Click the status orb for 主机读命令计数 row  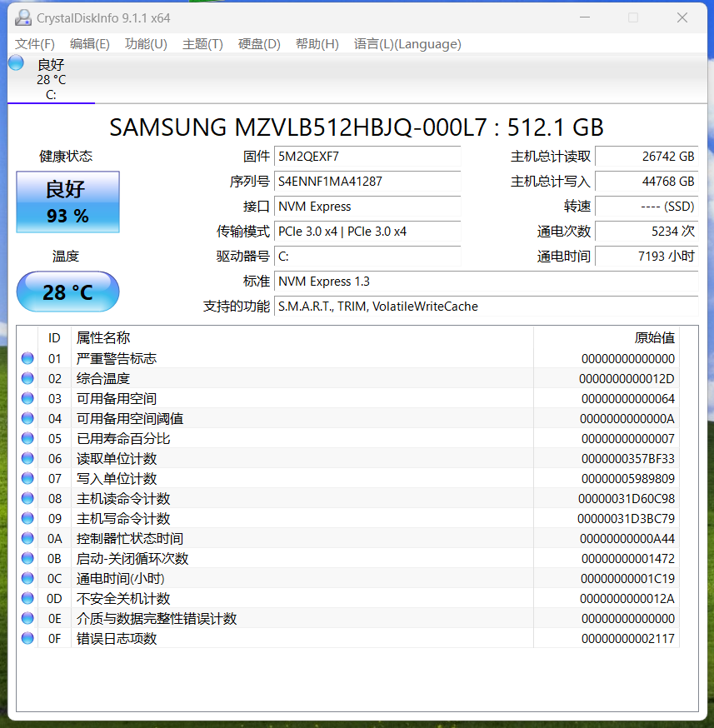28,499
